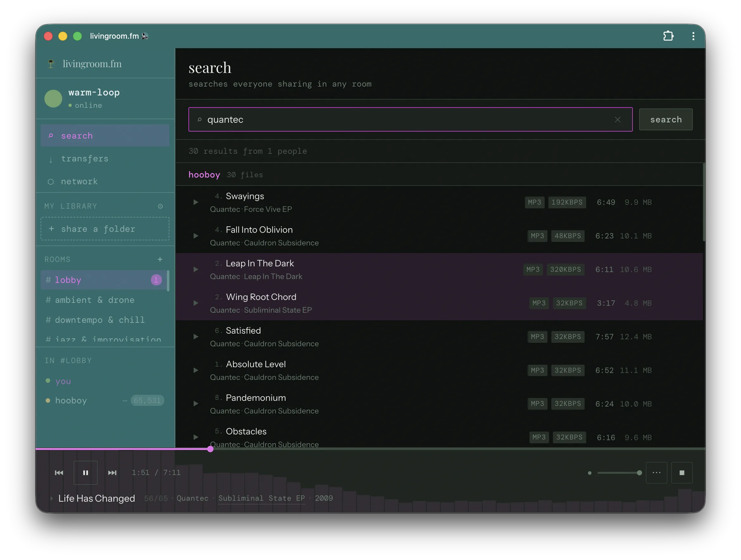Viewport: 741px width, 560px height.
Task: Play Wing Root Chord track
Action: (x=196, y=303)
